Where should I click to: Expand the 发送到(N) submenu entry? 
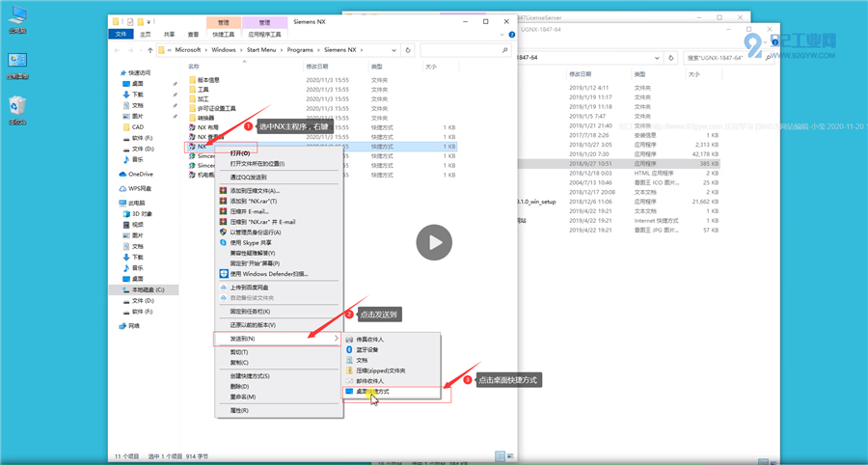(x=278, y=339)
